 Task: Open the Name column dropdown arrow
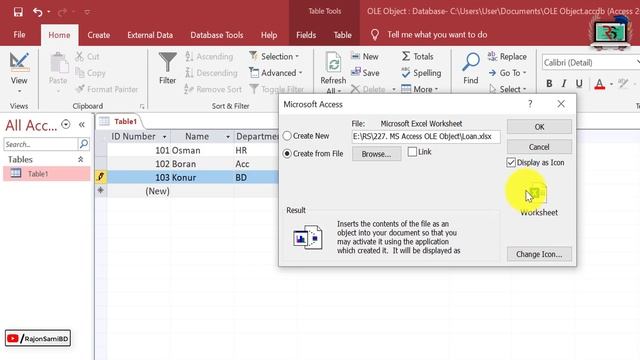click(x=228, y=137)
